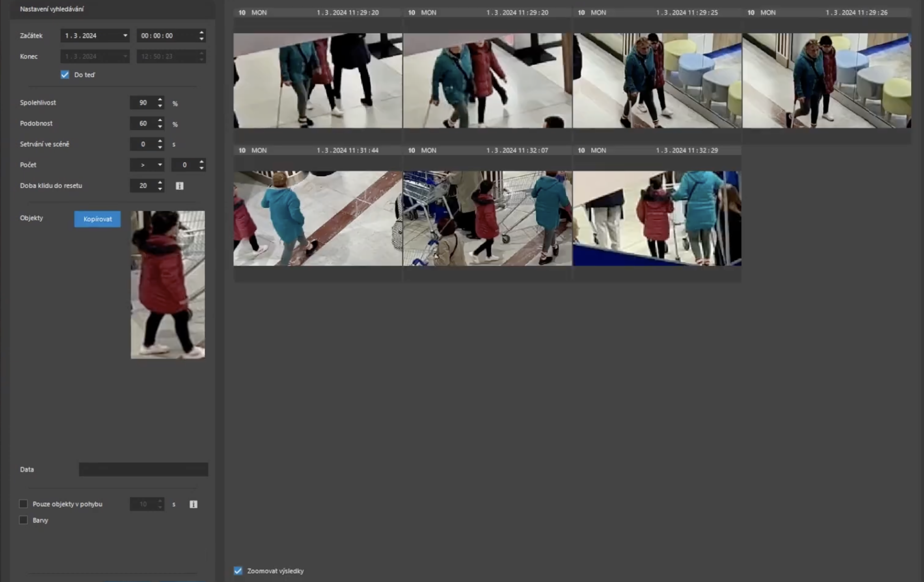Toggle Zoomovat výsledky checkbox

238,571
